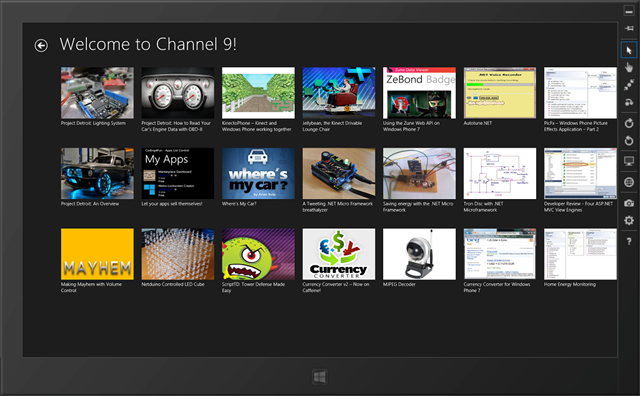
Task: Open Saving energy circuit board thumbnail
Action: pos(419,174)
